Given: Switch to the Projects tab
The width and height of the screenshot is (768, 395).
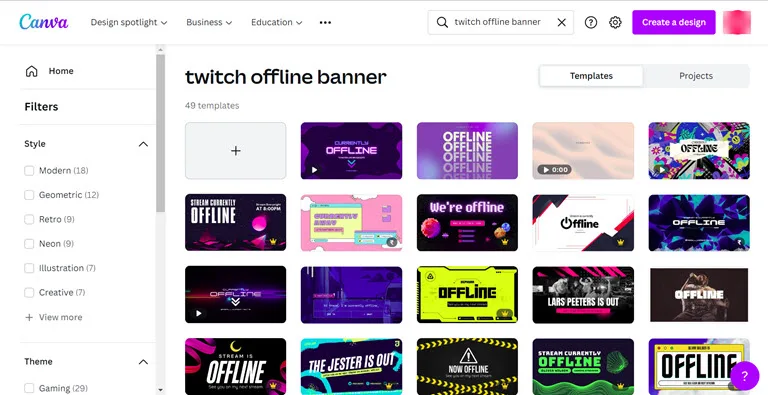Looking at the screenshot, I should point(696,76).
